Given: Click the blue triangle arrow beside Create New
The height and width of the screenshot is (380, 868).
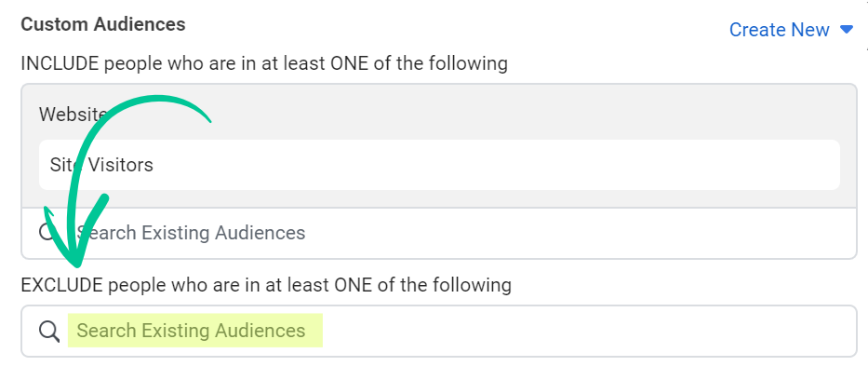Looking at the screenshot, I should pyautogui.click(x=847, y=30).
